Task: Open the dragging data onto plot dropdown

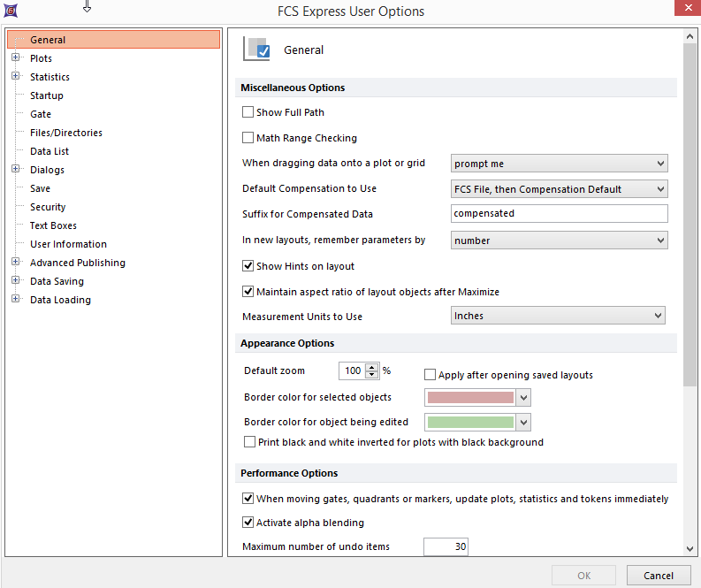Action: 559,164
